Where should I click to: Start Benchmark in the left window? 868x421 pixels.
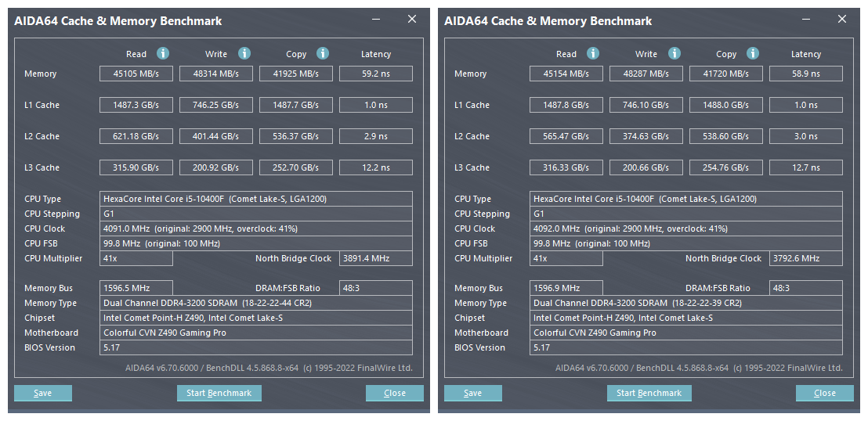click(219, 393)
